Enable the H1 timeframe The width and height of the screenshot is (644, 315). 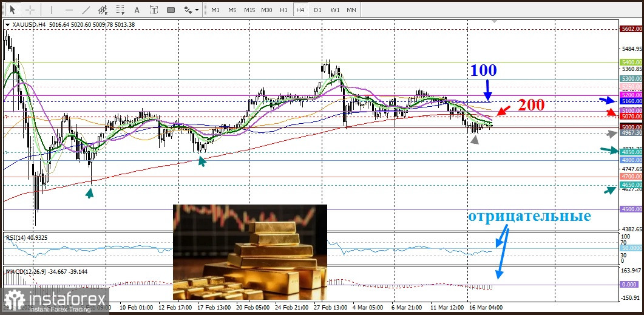point(283,10)
